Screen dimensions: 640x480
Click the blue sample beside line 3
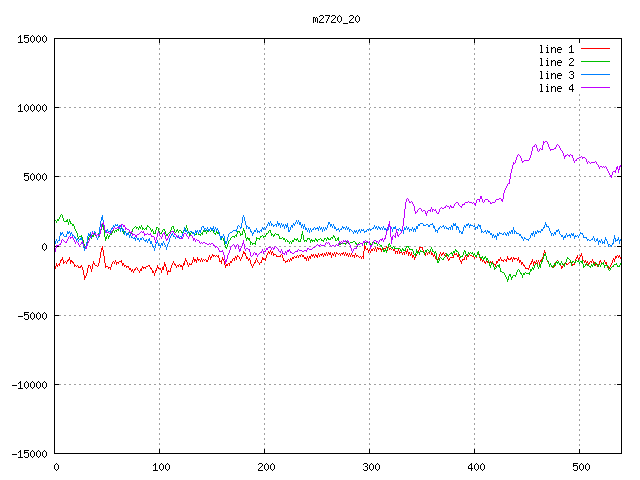595,75
